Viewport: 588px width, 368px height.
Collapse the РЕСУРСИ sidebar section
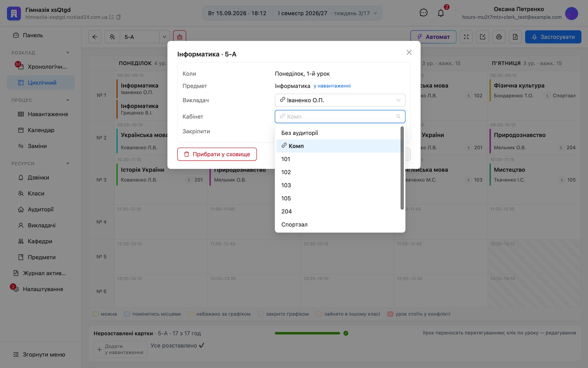click(68, 164)
